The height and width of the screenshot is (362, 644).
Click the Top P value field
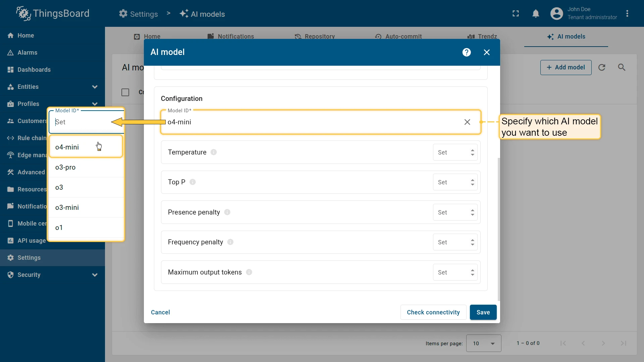coord(455,182)
